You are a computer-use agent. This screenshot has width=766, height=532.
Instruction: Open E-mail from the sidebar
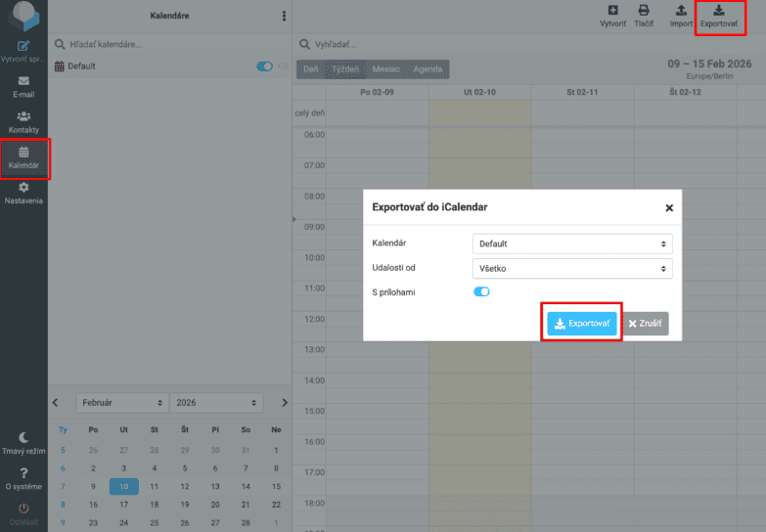[x=23, y=86]
